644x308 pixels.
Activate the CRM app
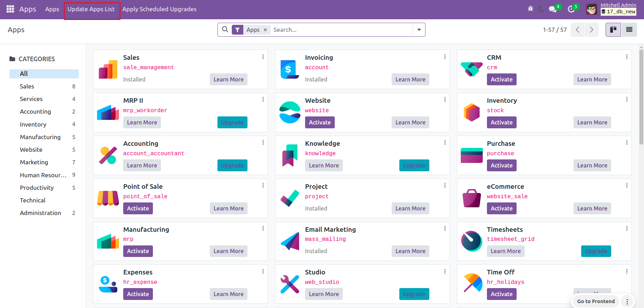click(x=502, y=79)
